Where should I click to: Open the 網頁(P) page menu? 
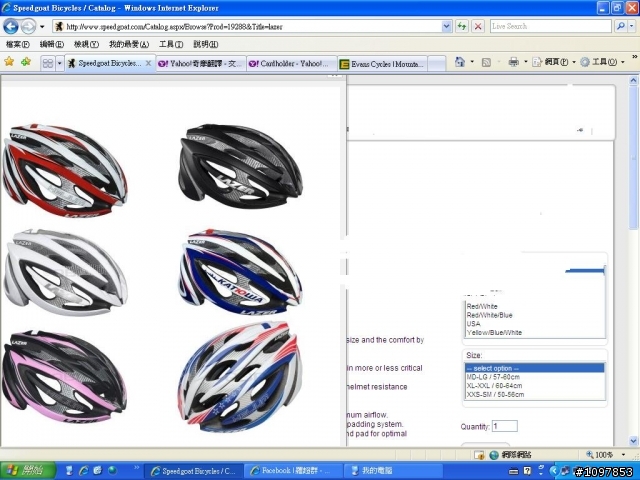coord(553,62)
